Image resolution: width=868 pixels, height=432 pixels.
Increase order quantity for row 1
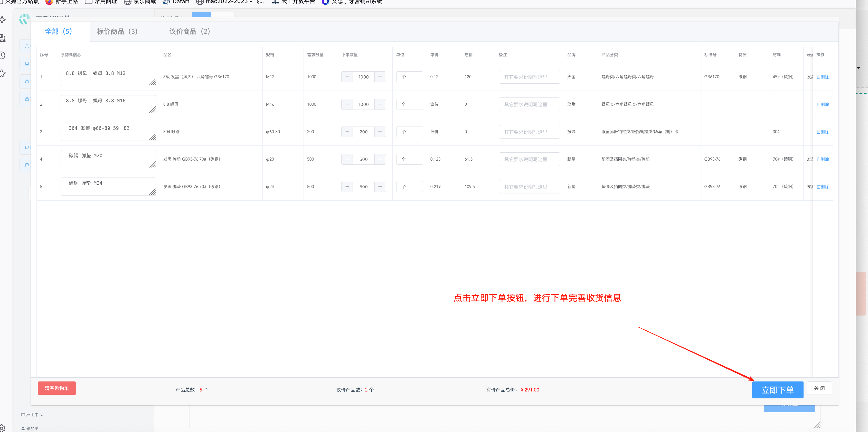tap(380, 77)
